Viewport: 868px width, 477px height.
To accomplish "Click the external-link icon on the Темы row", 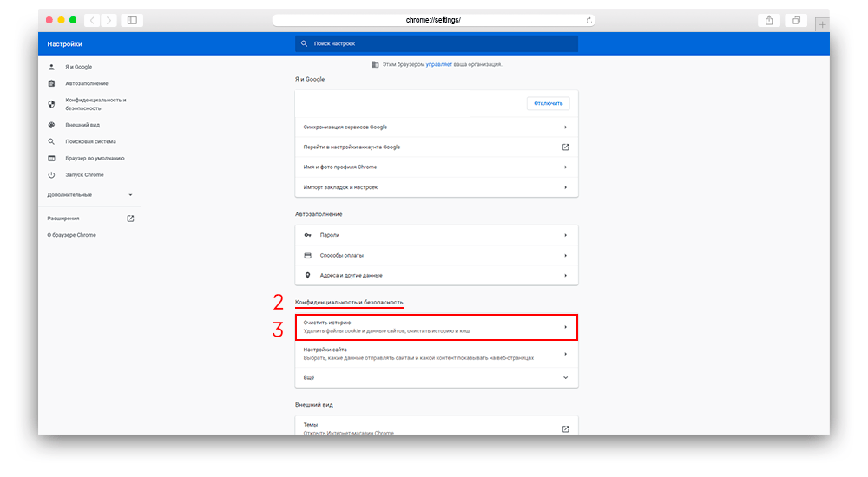I will (565, 428).
